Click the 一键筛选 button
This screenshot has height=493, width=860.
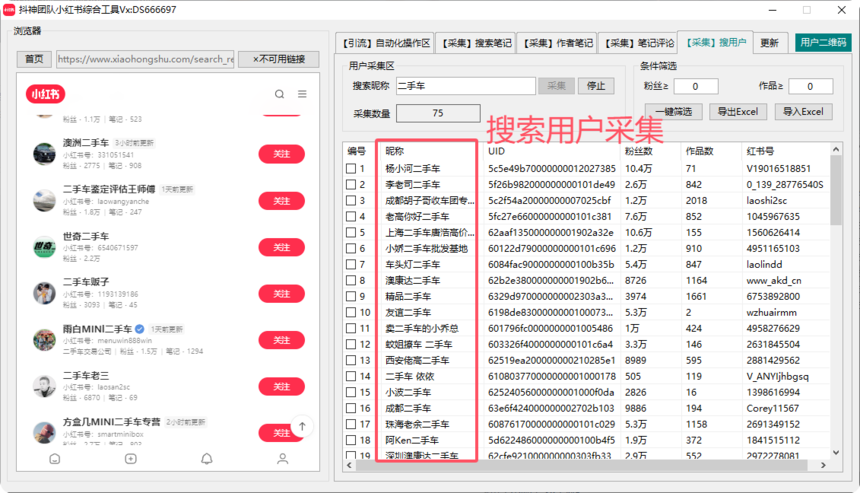coord(674,111)
